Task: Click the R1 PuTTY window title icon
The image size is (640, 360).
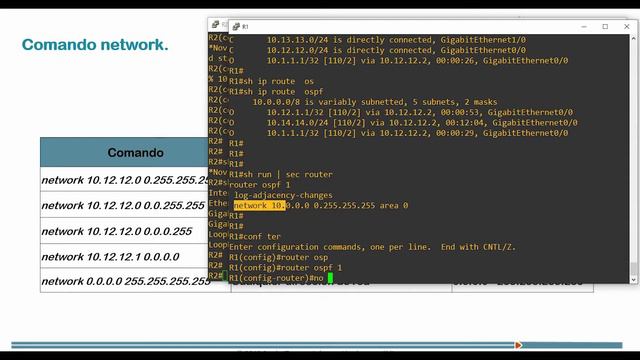Action: coord(236,27)
